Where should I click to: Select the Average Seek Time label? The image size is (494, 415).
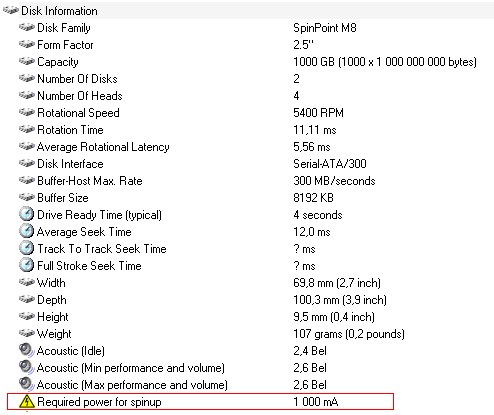[84, 232]
